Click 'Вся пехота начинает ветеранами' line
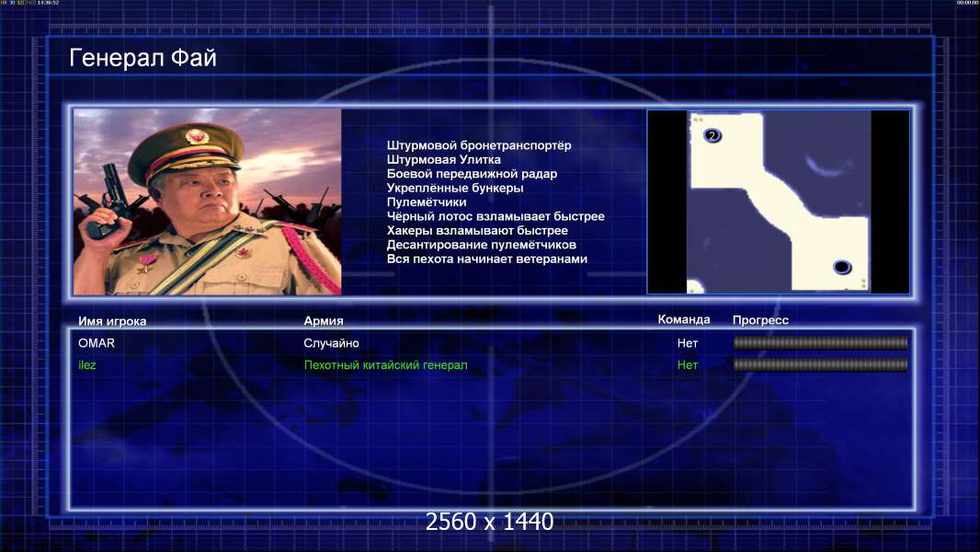Image resolution: width=980 pixels, height=552 pixels. (487, 259)
